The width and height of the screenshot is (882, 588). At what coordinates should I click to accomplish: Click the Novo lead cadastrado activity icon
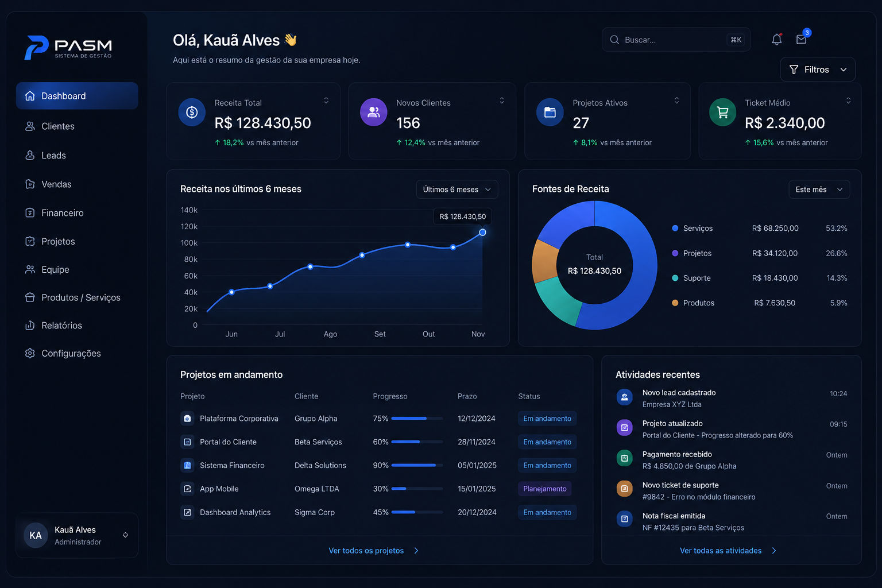[624, 397]
